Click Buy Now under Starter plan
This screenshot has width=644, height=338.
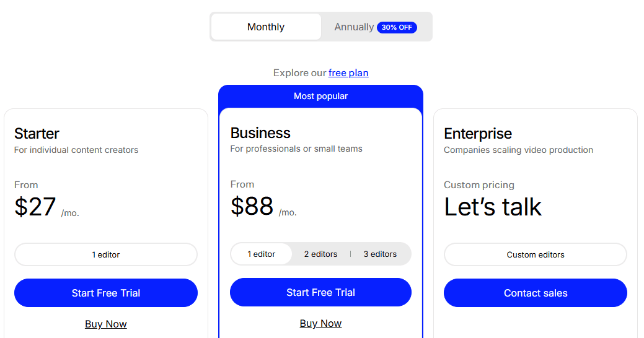[x=106, y=324]
